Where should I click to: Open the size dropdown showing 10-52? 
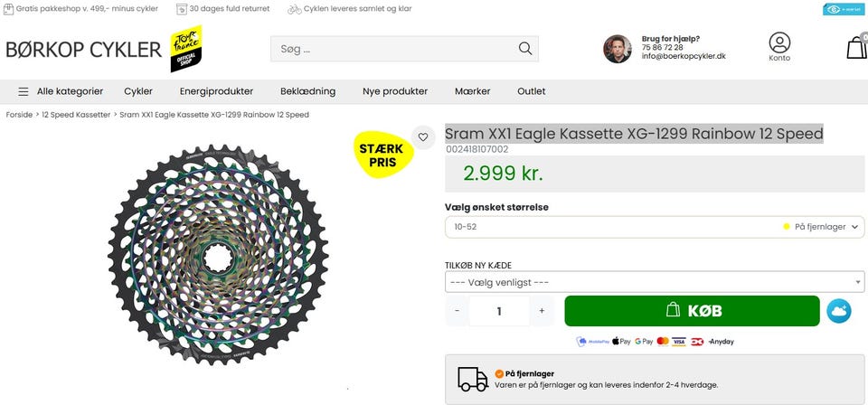click(x=655, y=227)
